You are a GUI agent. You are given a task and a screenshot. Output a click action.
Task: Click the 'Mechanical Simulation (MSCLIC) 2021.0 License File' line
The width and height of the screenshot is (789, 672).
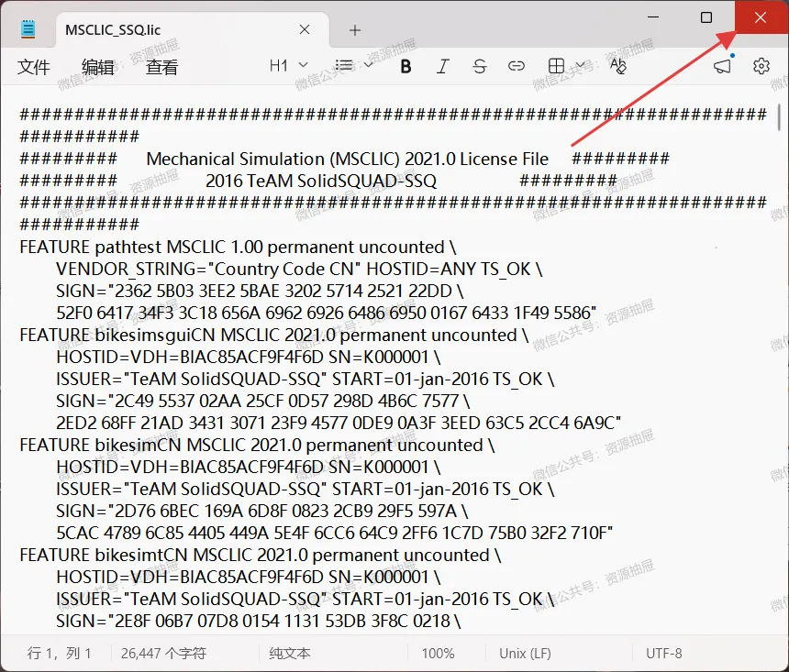347,159
